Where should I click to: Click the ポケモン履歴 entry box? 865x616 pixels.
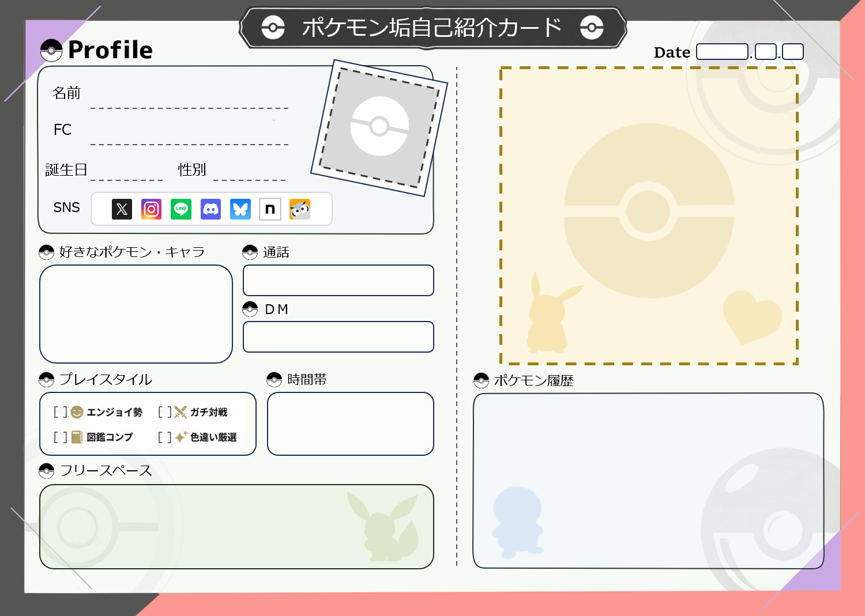648,481
